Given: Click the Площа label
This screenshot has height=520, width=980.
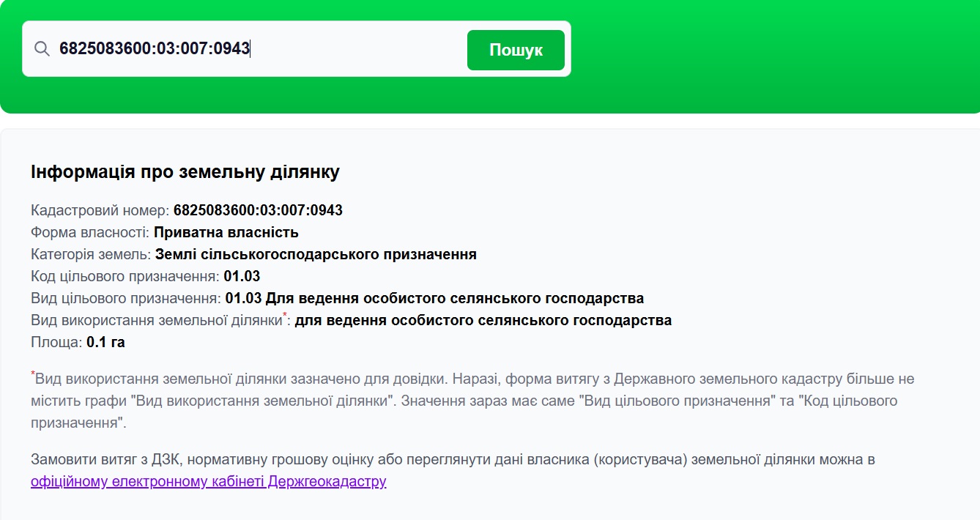Looking at the screenshot, I should tap(56, 343).
